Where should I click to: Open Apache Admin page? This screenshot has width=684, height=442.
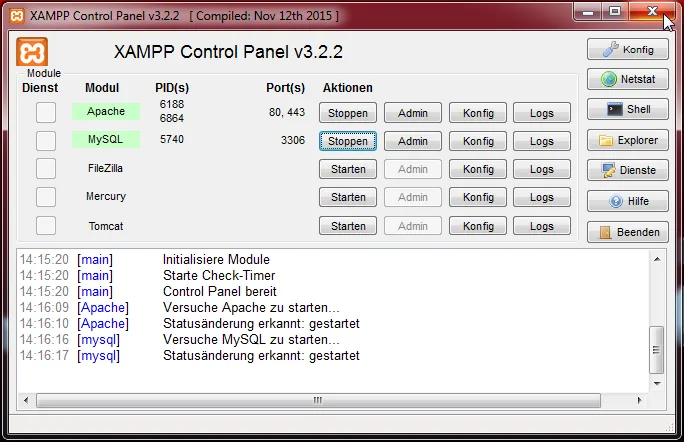point(413,113)
